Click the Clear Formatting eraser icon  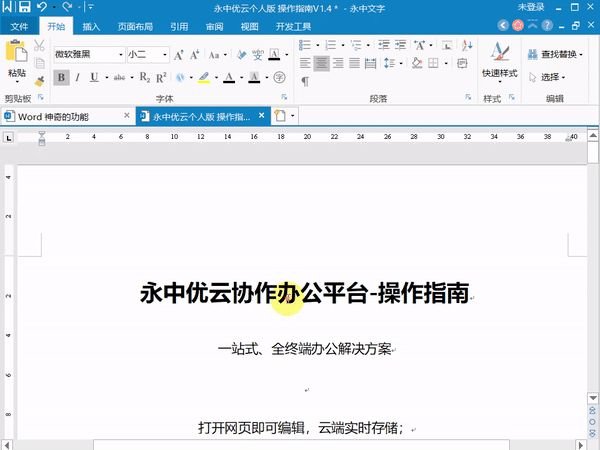coord(241,55)
